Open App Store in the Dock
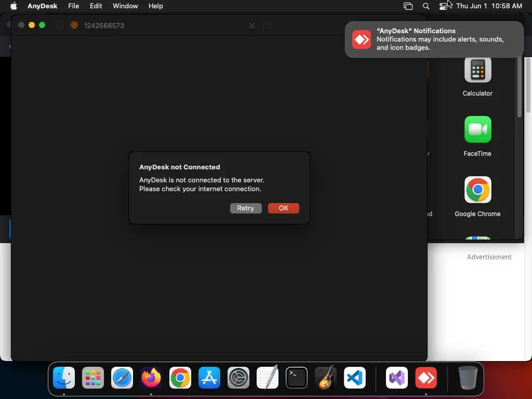 (209, 378)
